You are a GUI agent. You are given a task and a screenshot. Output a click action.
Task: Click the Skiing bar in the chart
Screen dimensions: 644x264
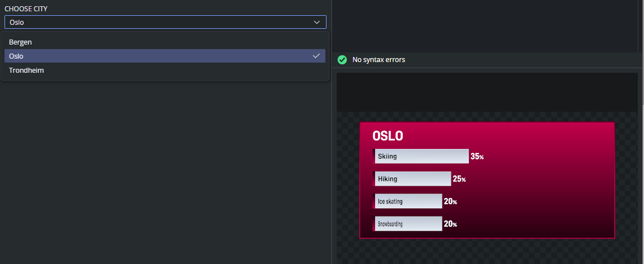pyautogui.click(x=421, y=156)
